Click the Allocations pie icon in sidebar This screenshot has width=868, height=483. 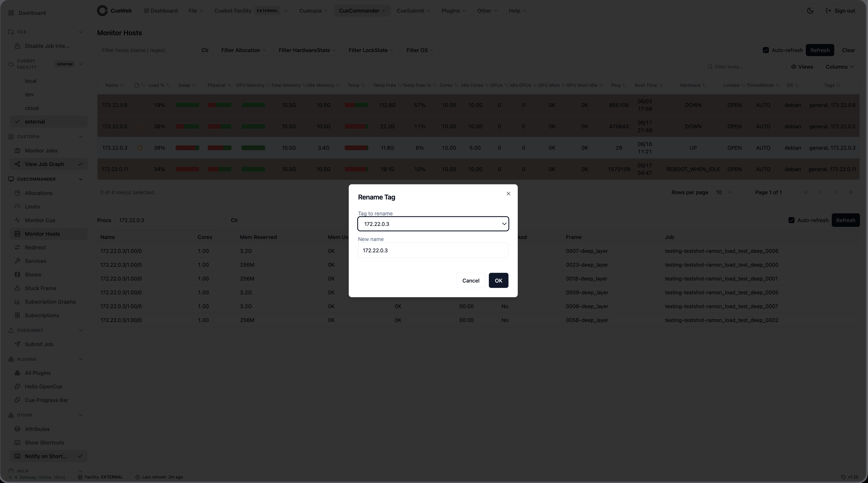18,193
